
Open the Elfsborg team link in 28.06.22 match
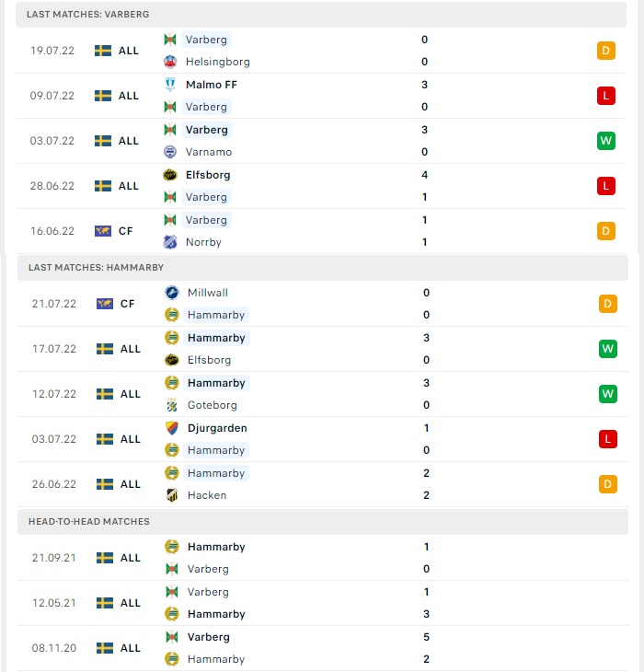coord(208,175)
